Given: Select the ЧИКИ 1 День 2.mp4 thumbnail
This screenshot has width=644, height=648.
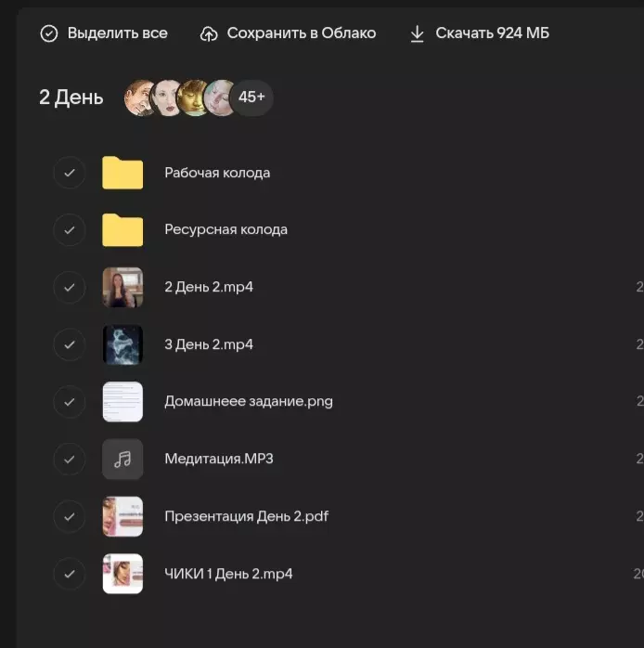Looking at the screenshot, I should pos(122,574).
